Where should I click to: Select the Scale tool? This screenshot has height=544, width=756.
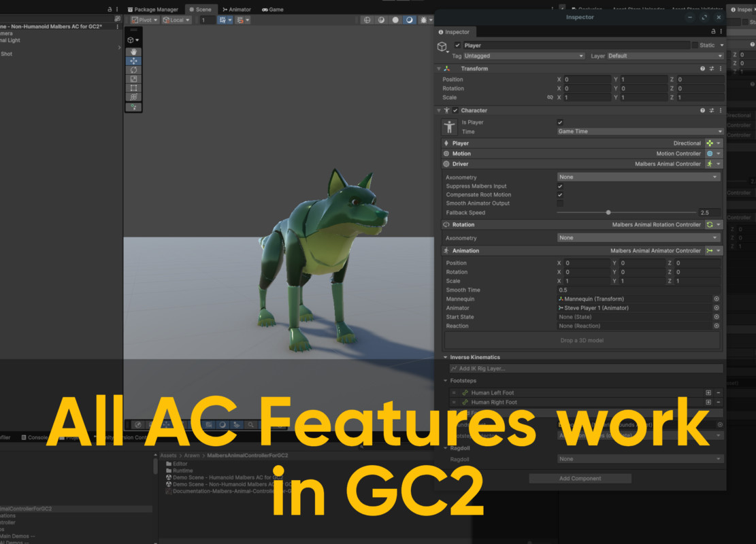[133, 78]
